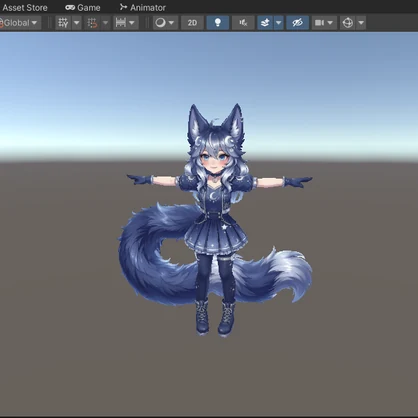
Task: Click the scene camera settings icon
Action: [319, 23]
